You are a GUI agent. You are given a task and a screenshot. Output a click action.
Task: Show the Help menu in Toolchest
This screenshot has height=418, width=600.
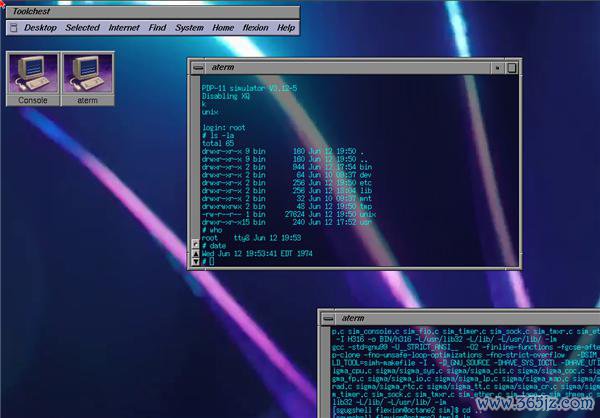click(286, 28)
